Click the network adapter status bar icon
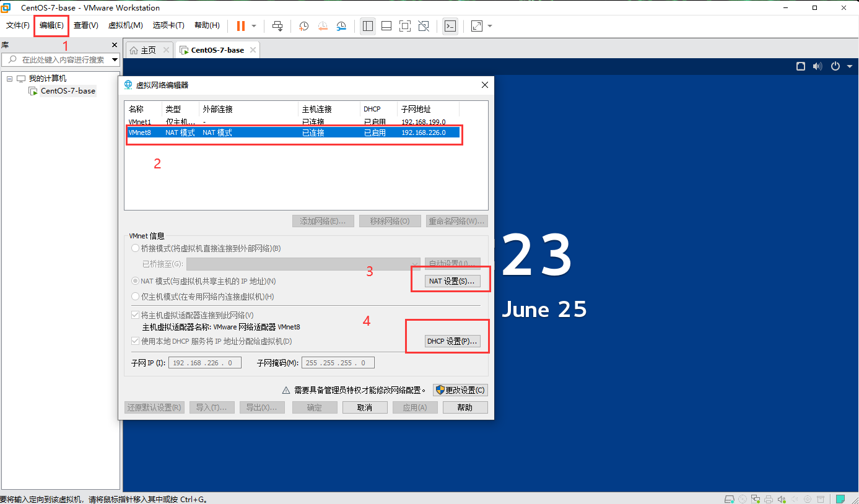Image resolution: width=859 pixels, height=504 pixels. tap(756, 499)
